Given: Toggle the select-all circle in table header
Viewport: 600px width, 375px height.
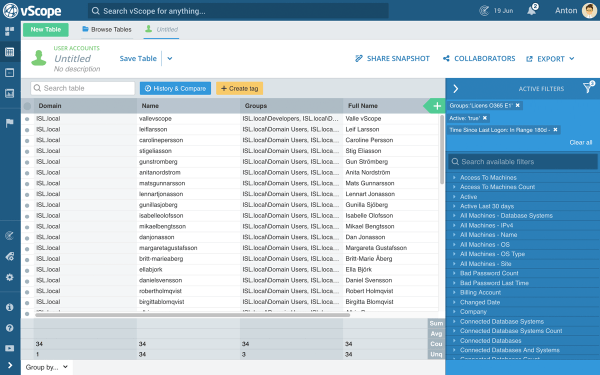Looking at the screenshot, I should [27, 106].
